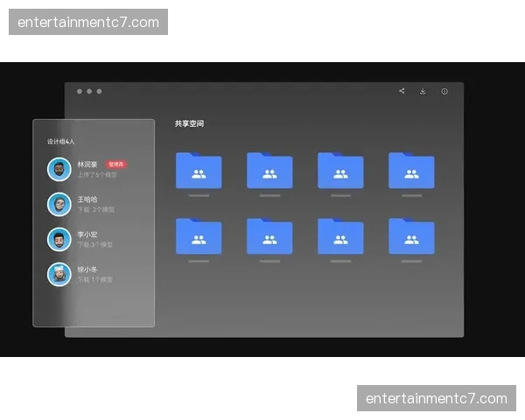Screen dimensions: 525x420
Task: Click the 设计组4人 group title
Action: [x=61, y=141]
